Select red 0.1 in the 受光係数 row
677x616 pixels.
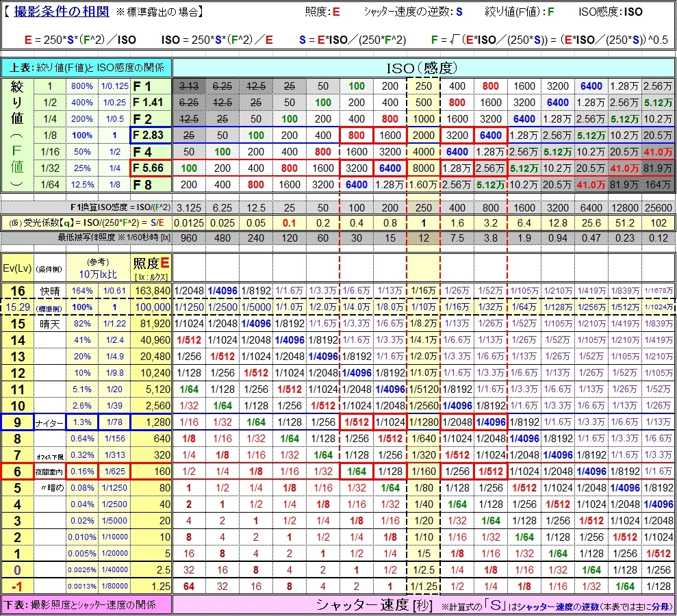(290, 223)
